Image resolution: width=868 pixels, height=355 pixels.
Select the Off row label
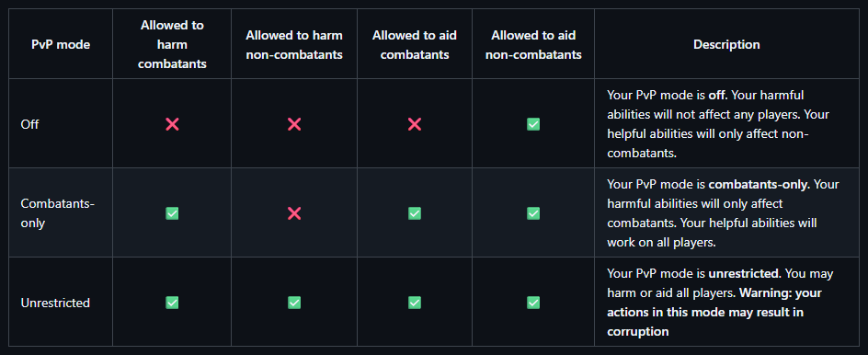tap(30, 124)
